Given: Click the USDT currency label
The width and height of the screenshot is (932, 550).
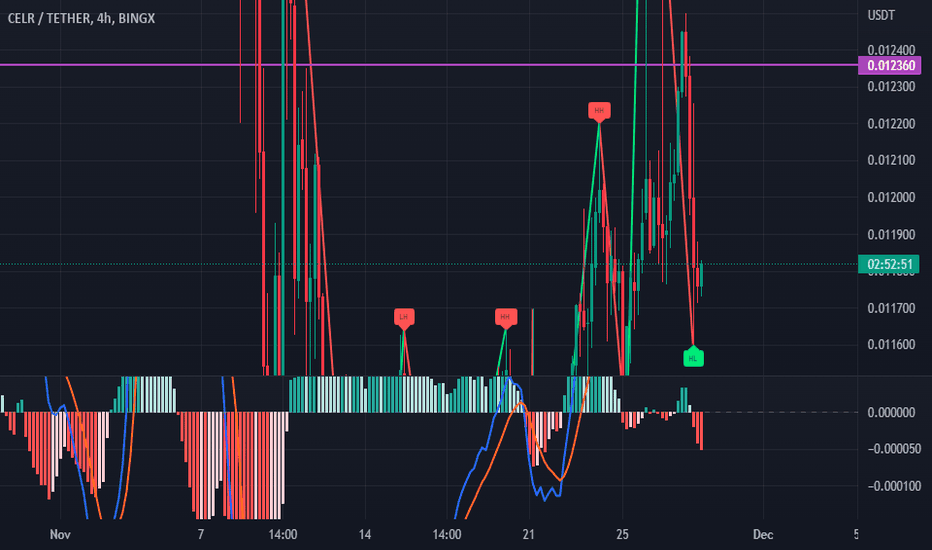Looking at the screenshot, I should tap(881, 15).
